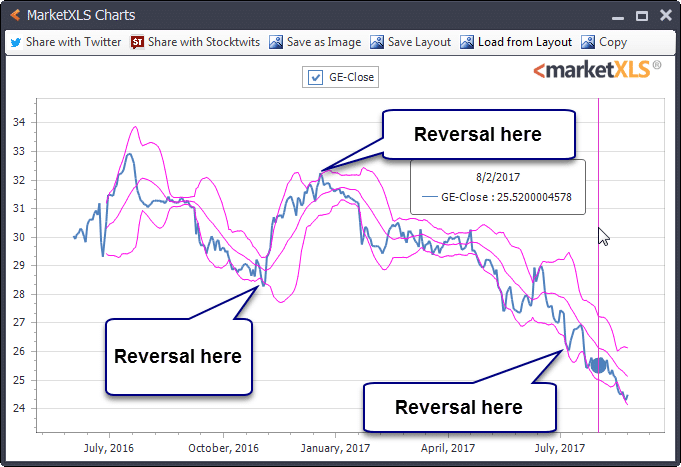Viewport: 681px width, 467px height.
Task: Click the April, 2017 axis label
Action: 448,448
